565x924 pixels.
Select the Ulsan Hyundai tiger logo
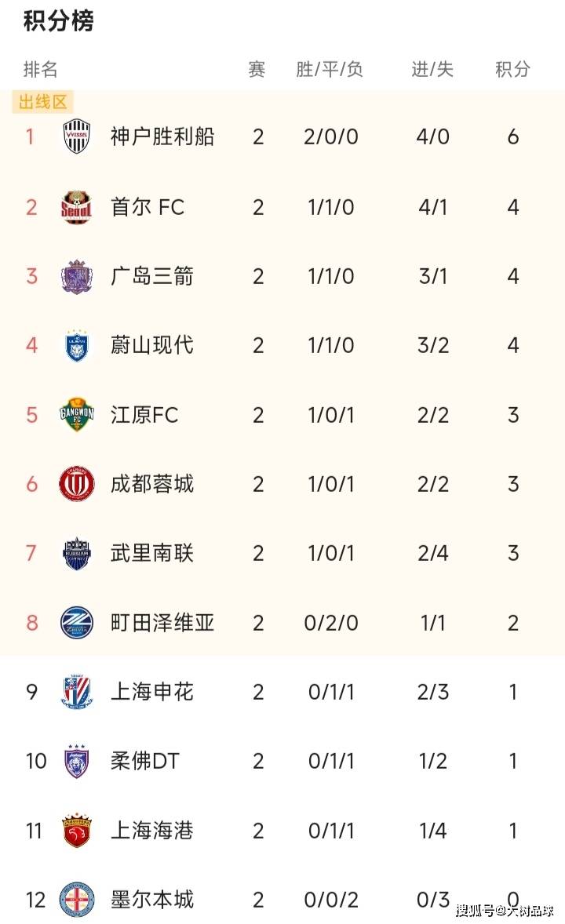pyautogui.click(x=76, y=345)
